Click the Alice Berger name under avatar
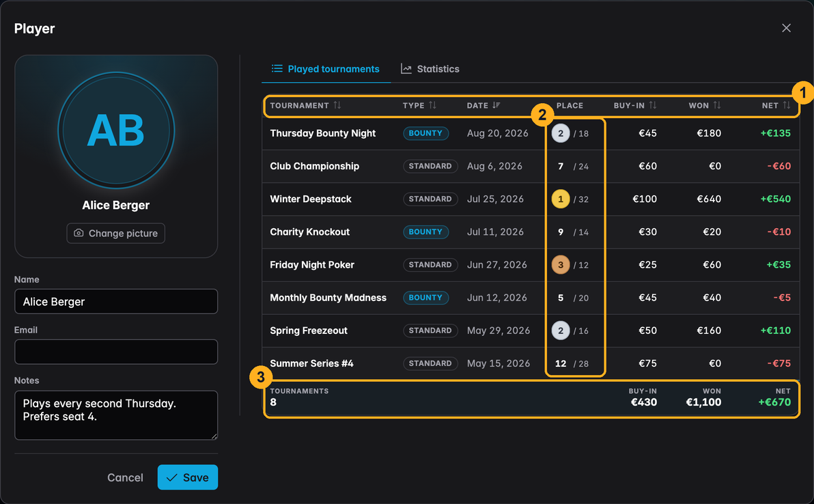814x504 pixels. 116,205
